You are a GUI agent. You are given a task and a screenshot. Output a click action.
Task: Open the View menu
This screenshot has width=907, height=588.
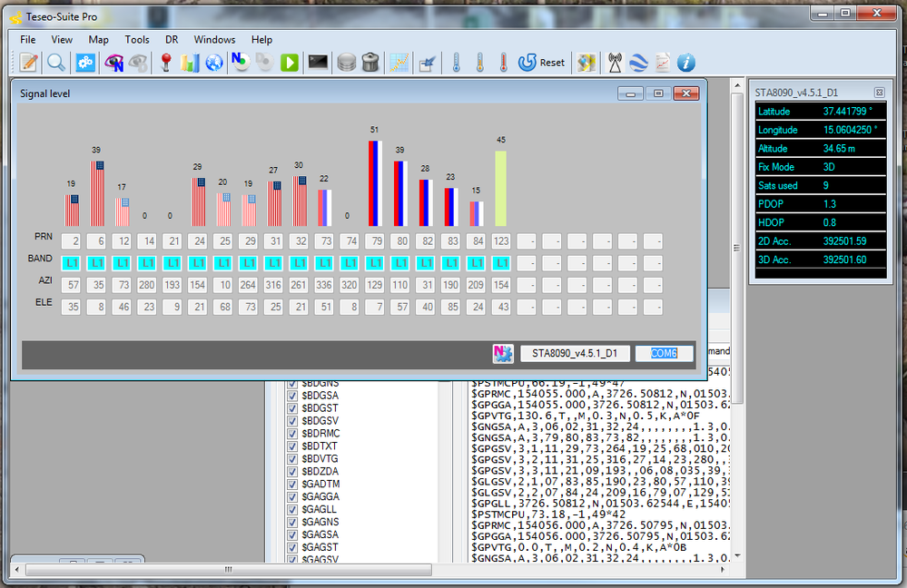tap(62, 39)
